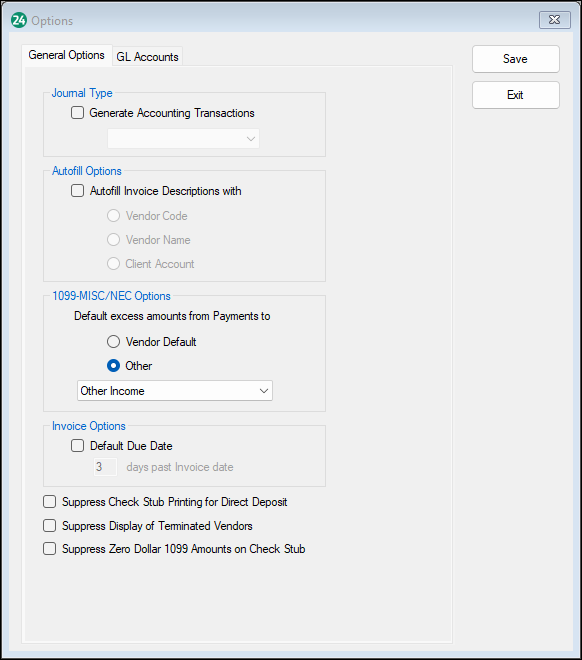Click the Exit button
Screen dimensions: 582x660
pos(516,95)
